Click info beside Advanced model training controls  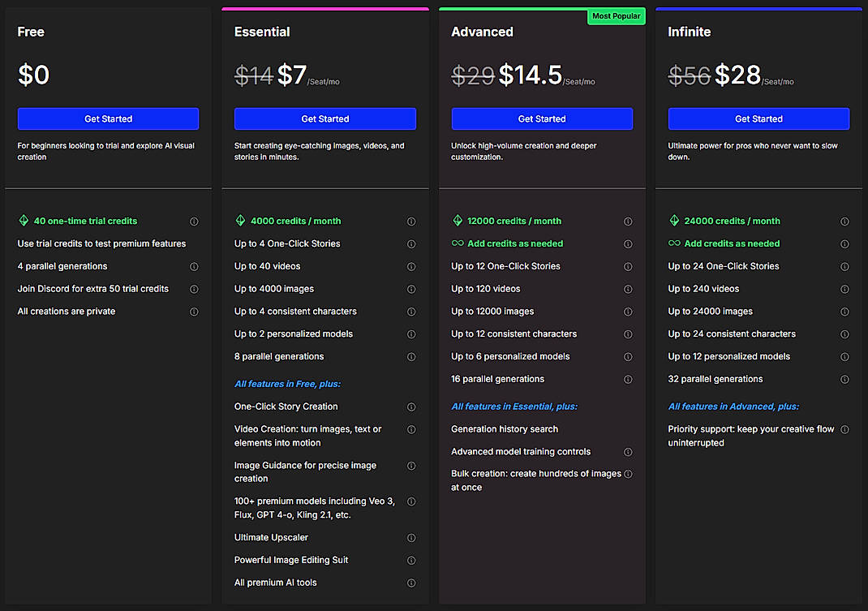pos(628,451)
